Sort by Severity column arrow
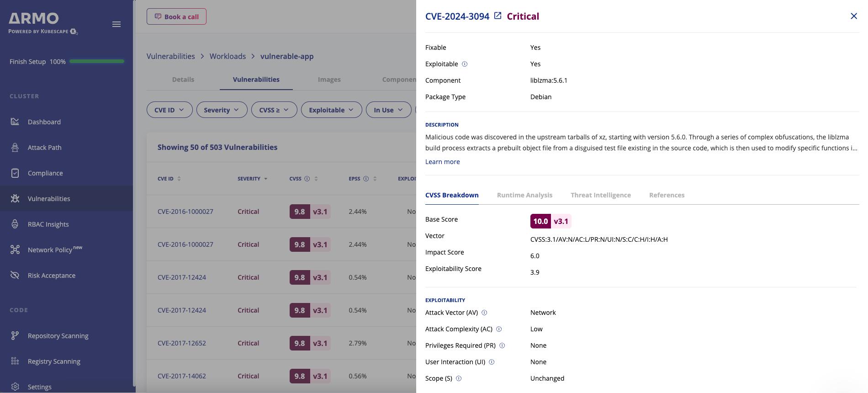Viewport: 868px width, 393px height. click(x=265, y=179)
